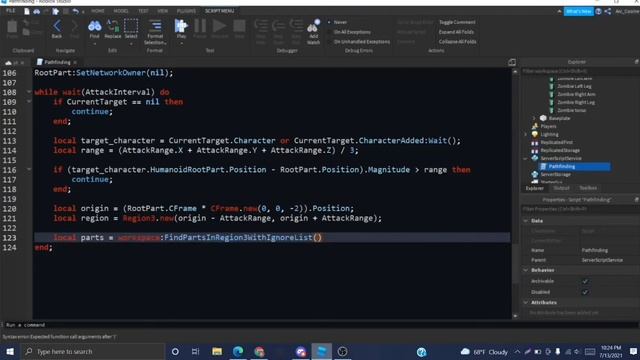Switch to the Output panel tab

(x=561, y=188)
